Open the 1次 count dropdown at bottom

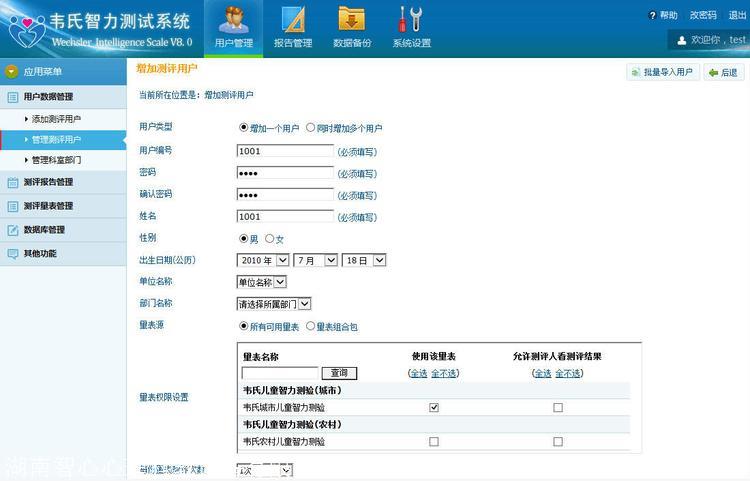(265, 470)
